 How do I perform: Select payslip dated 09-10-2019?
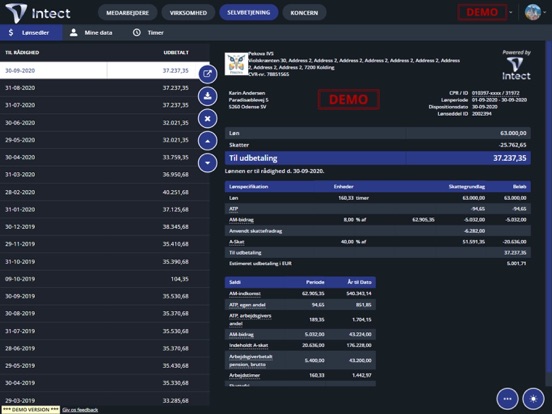click(x=105, y=278)
